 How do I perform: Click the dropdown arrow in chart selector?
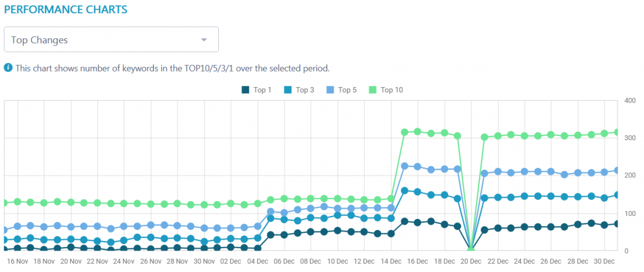tap(204, 40)
